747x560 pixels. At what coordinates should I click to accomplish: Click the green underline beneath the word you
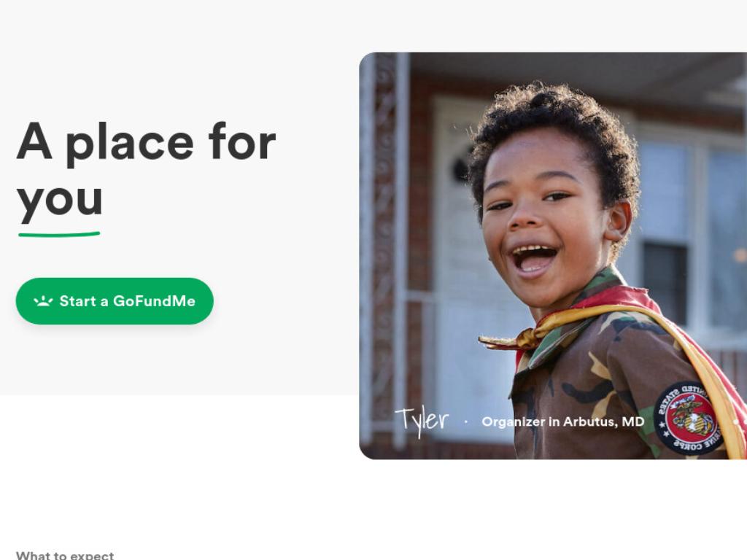pos(59,234)
